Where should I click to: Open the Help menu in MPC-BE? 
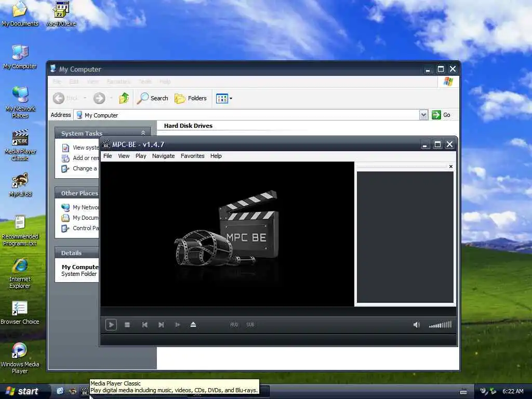click(216, 156)
